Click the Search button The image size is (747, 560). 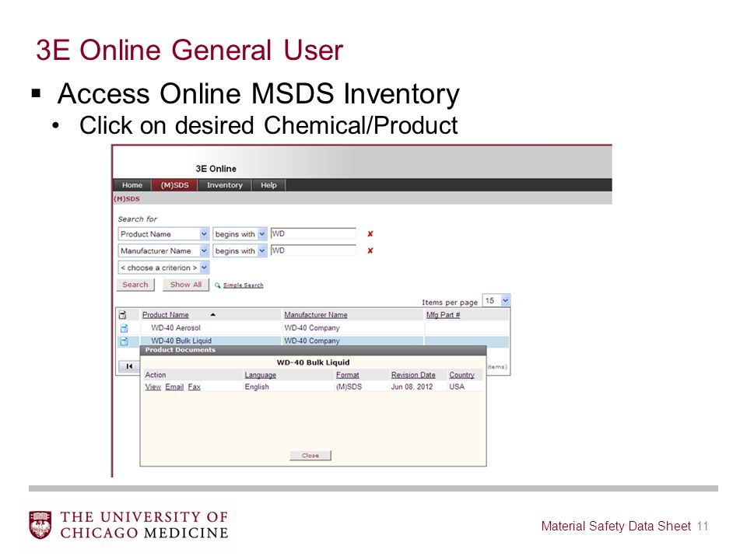point(135,285)
